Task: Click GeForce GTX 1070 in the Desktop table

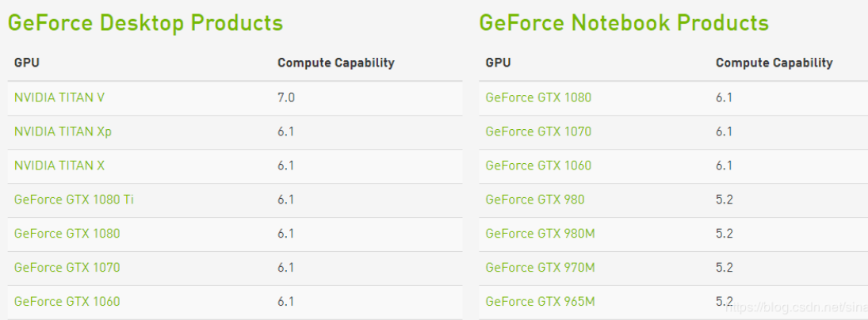Action: click(67, 268)
